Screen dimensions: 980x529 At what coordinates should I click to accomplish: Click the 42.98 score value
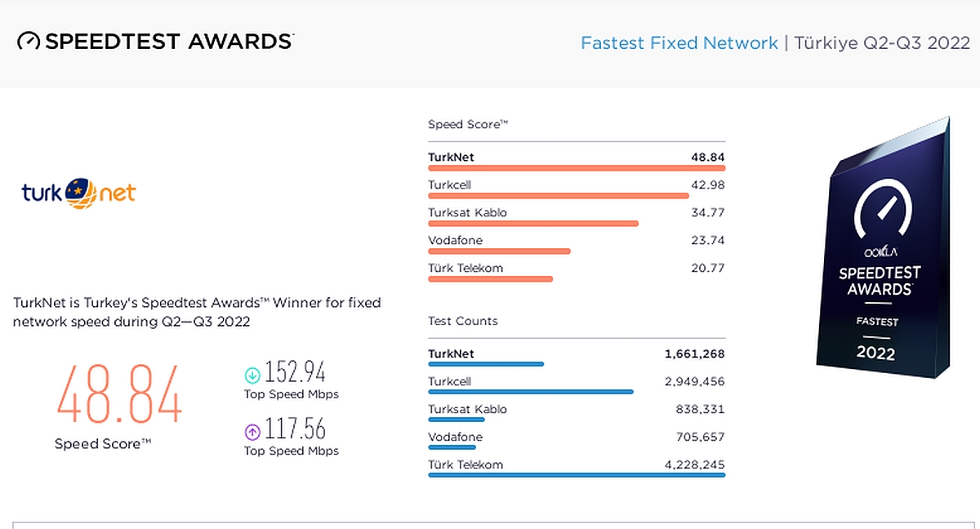point(708,184)
